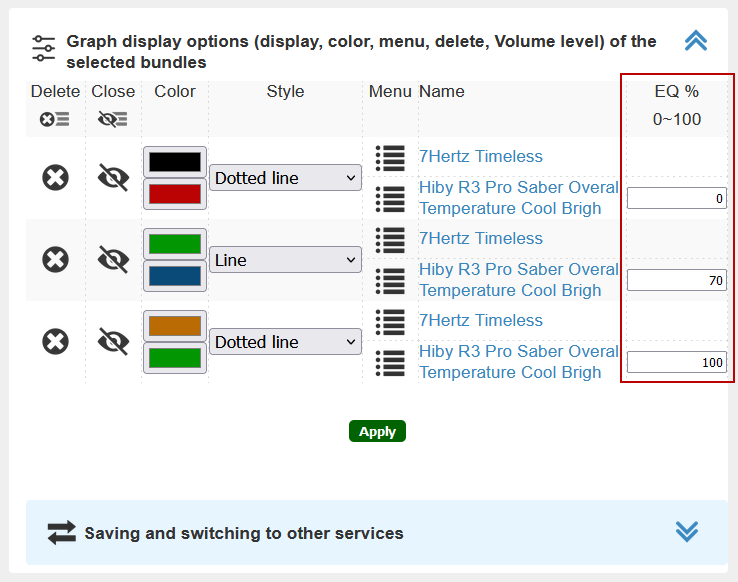Click the sliders icon beside Graph display options
The width and height of the screenshot is (738, 582).
pyautogui.click(x=43, y=48)
